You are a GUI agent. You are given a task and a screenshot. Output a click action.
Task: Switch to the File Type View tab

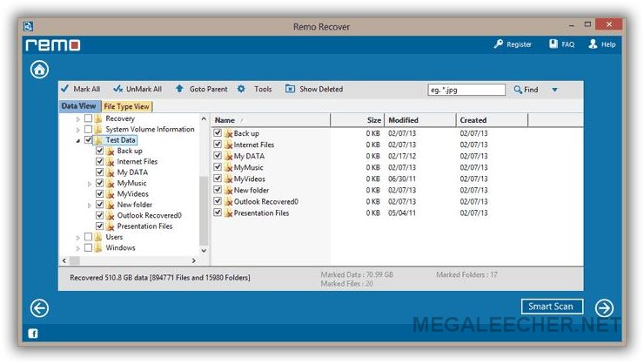(x=126, y=106)
